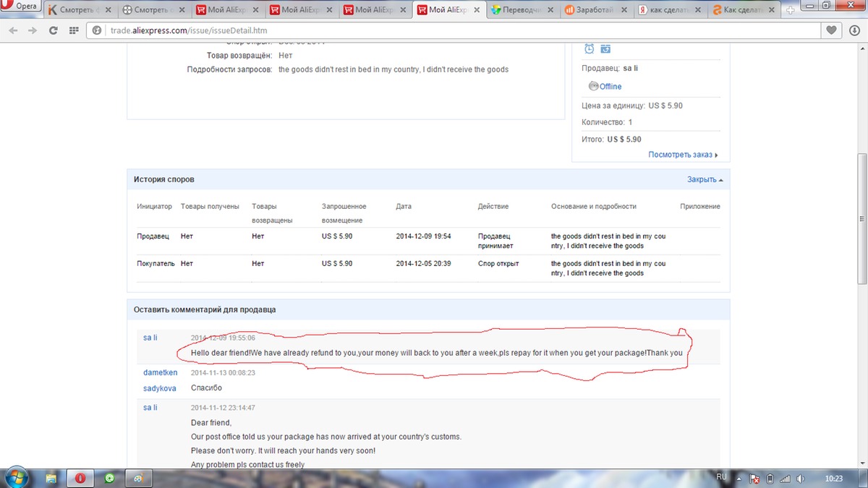Switch to the Переводчик tab

(522, 10)
